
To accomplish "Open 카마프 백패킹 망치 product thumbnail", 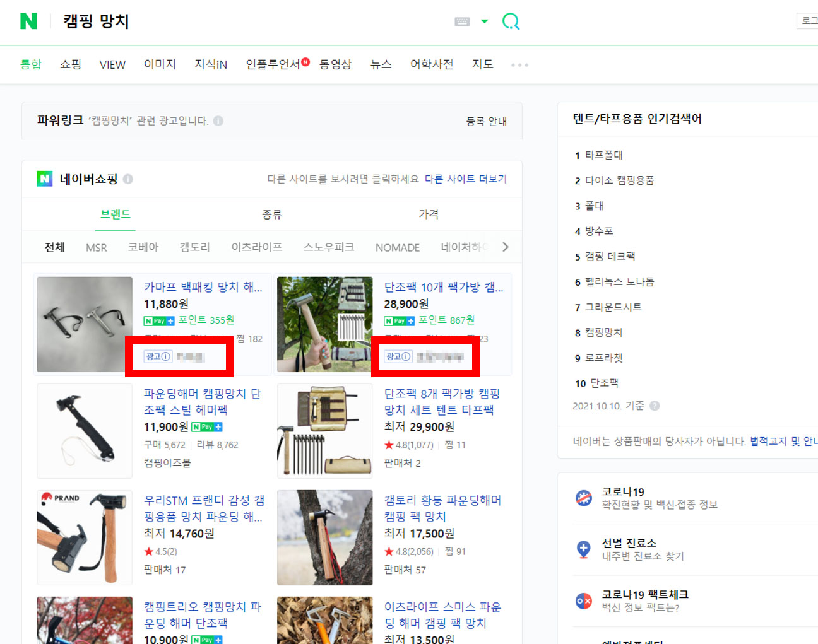I will click(x=85, y=324).
